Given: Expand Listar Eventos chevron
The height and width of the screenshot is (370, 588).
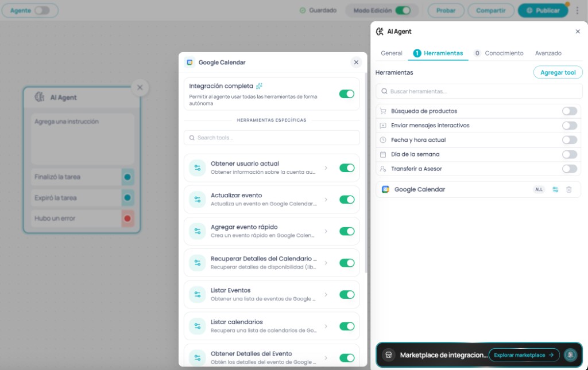Looking at the screenshot, I should coord(326,295).
